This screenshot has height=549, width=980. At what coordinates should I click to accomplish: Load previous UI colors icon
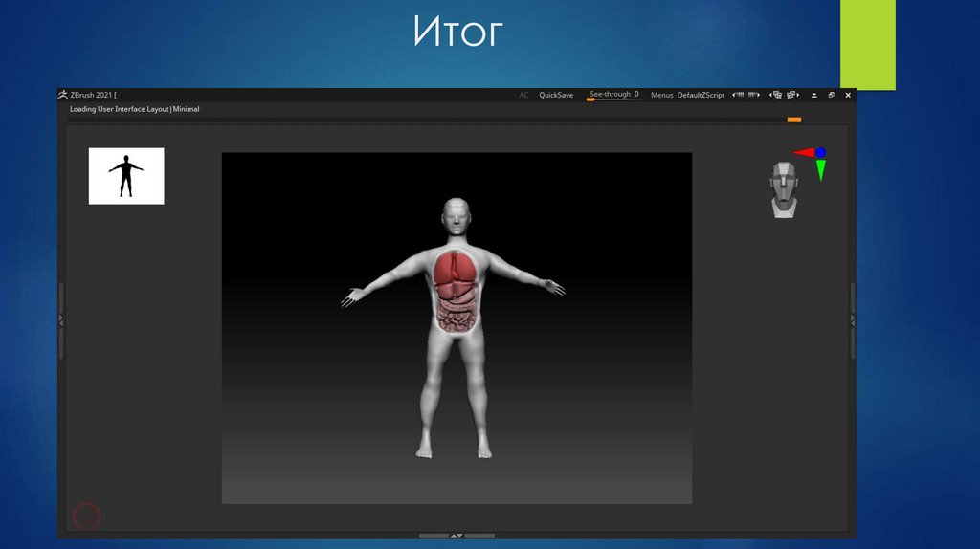click(x=738, y=95)
